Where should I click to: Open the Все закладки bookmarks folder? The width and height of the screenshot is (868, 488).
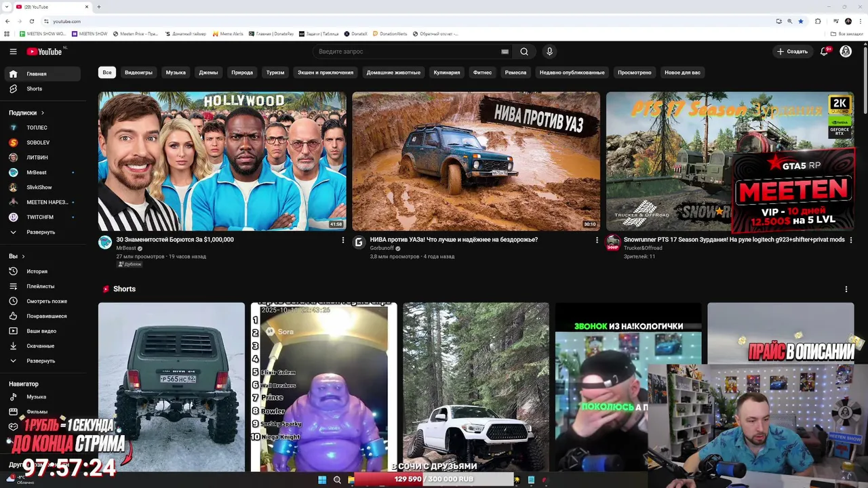(x=848, y=33)
